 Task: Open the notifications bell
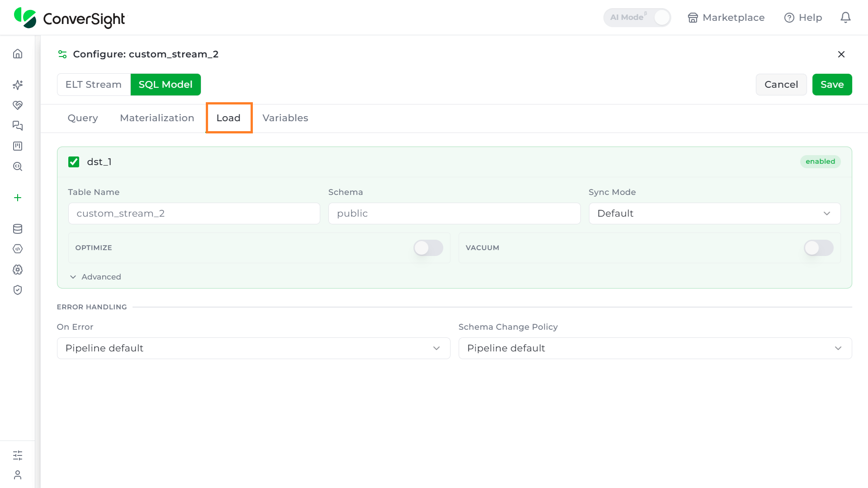845,18
